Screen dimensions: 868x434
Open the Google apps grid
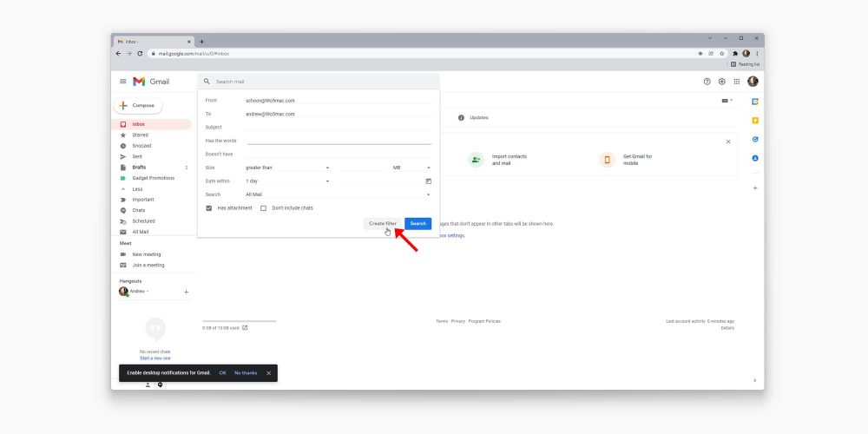pos(737,82)
